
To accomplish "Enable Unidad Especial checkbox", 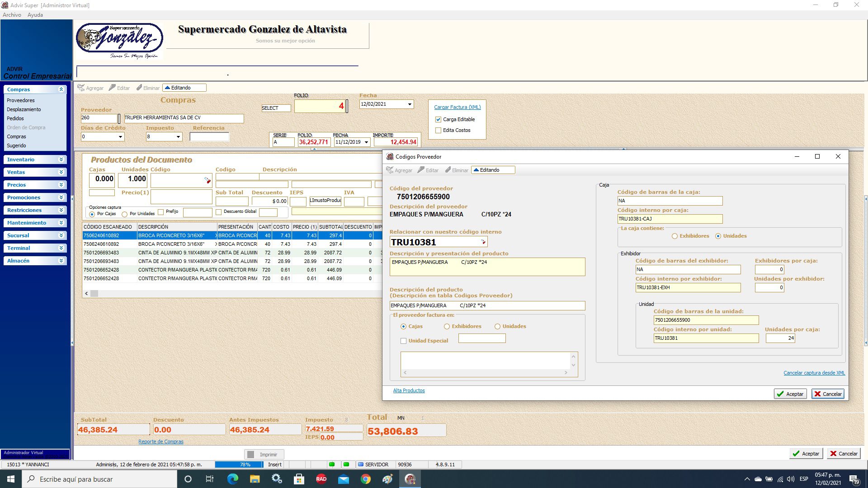I will pyautogui.click(x=403, y=341).
